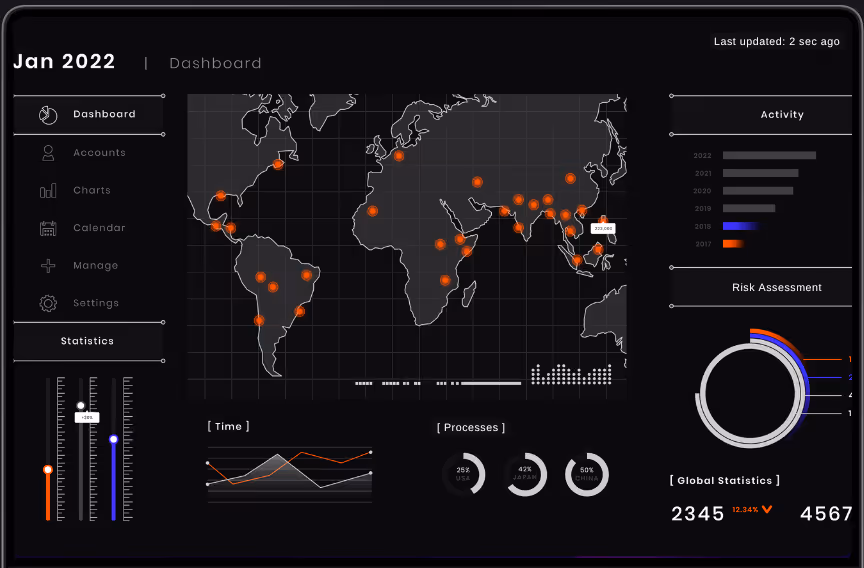Select the China 50% process donut
Viewport: 864px width, 568px height.
(x=587, y=474)
